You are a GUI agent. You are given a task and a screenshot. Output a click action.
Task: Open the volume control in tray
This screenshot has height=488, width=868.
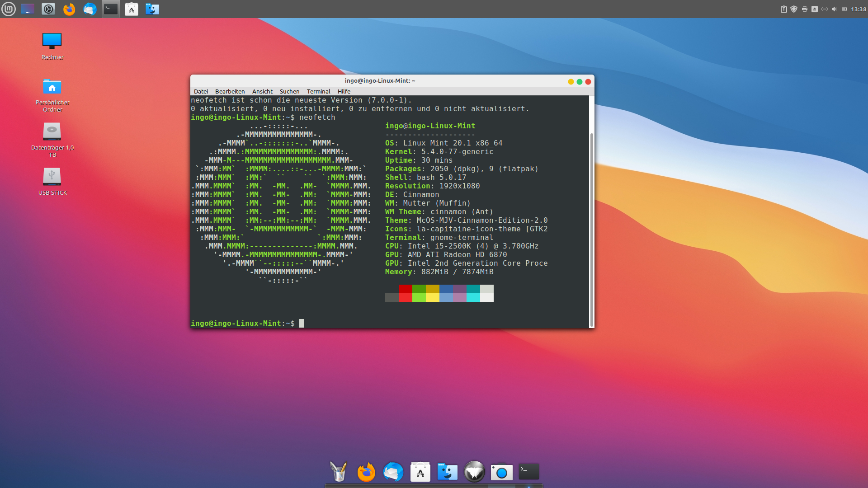click(834, 9)
